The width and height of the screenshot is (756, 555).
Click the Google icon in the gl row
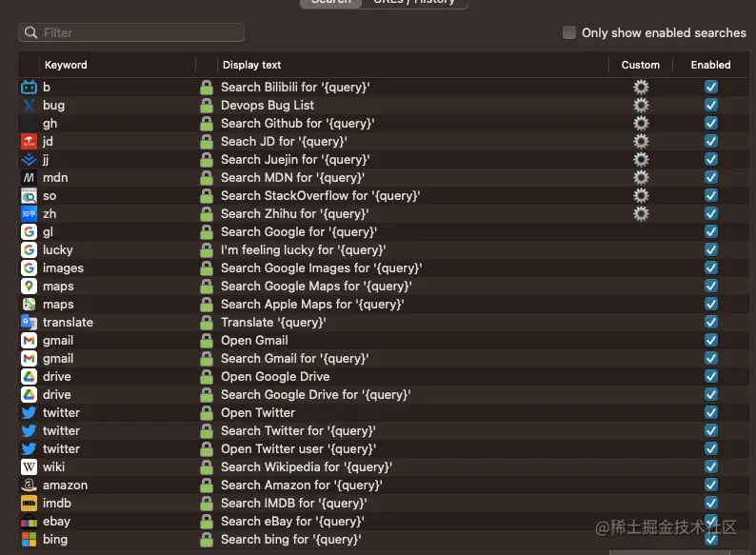click(29, 232)
